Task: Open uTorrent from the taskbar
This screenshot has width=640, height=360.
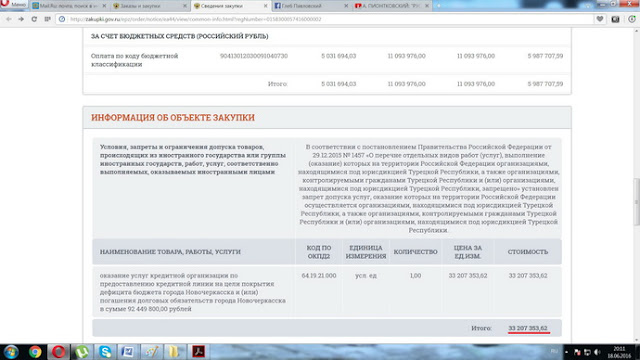Action: click(x=82, y=351)
